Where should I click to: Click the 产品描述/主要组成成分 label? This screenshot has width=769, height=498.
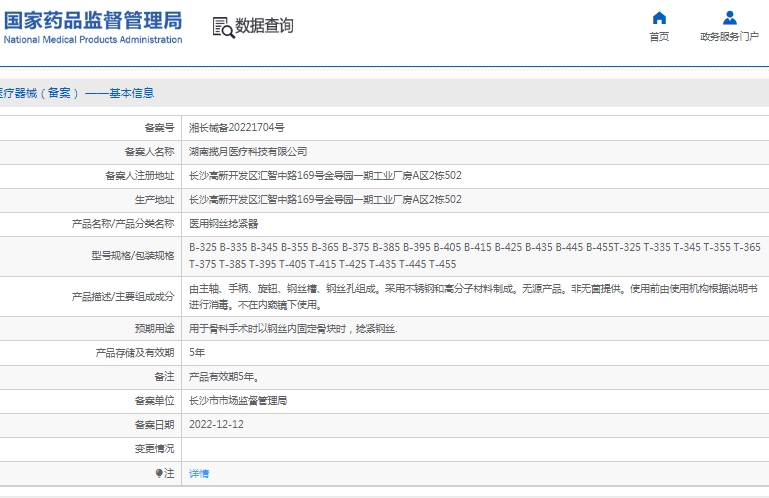click(123, 296)
